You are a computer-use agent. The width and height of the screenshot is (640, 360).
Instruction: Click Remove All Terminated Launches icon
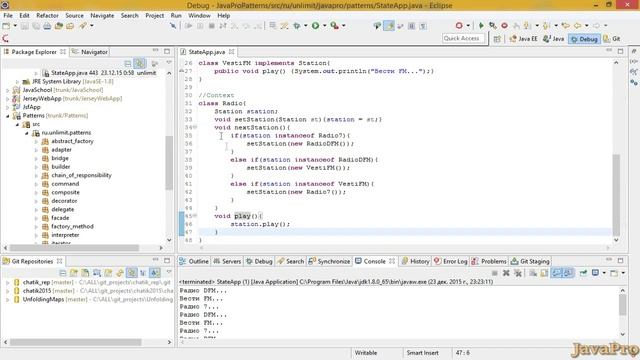[518, 273]
